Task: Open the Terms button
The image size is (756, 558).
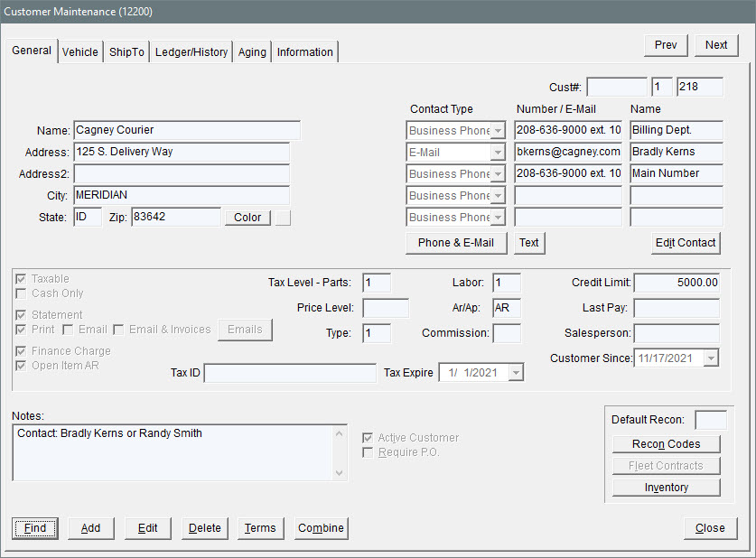Action: coord(260,528)
